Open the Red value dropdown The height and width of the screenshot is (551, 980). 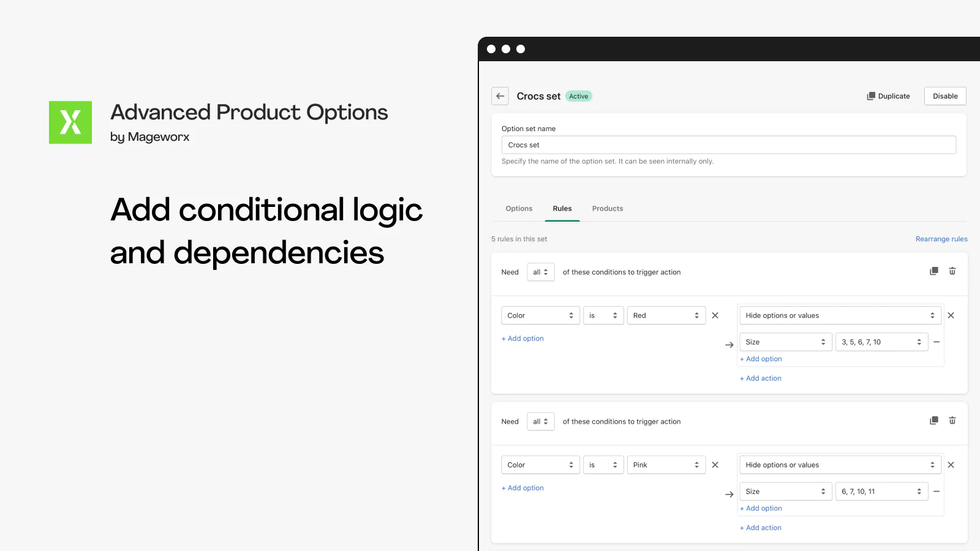coord(666,315)
